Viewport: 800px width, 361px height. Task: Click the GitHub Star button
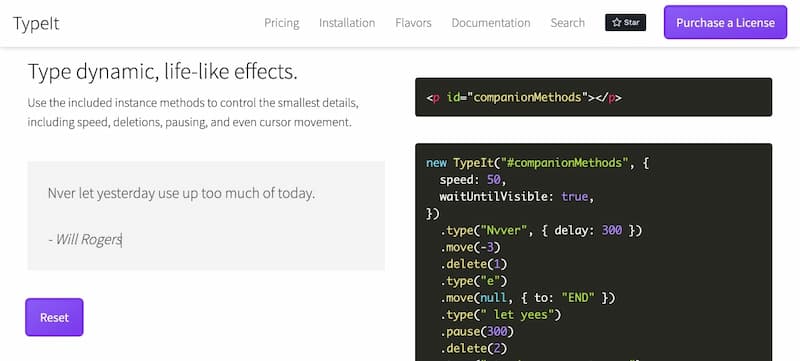625,22
